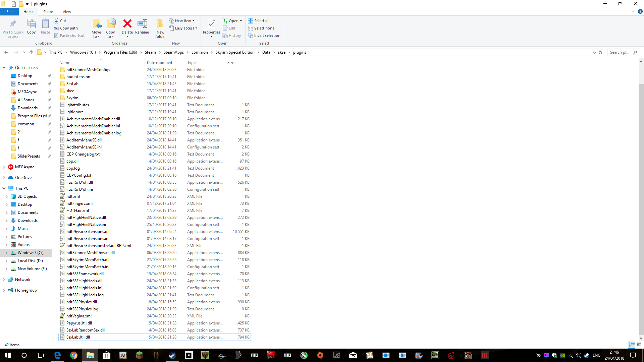Click Select none
The image size is (644, 362).
click(261, 28)
